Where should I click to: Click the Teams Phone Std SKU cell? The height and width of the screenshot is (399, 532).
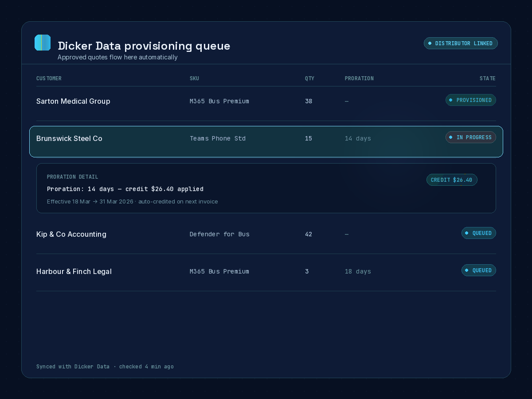218,138
